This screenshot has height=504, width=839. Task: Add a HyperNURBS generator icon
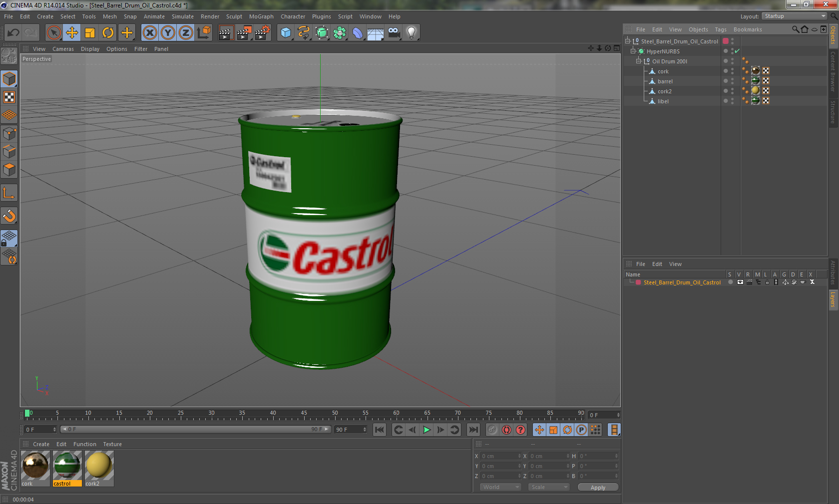tap(322, 33)
